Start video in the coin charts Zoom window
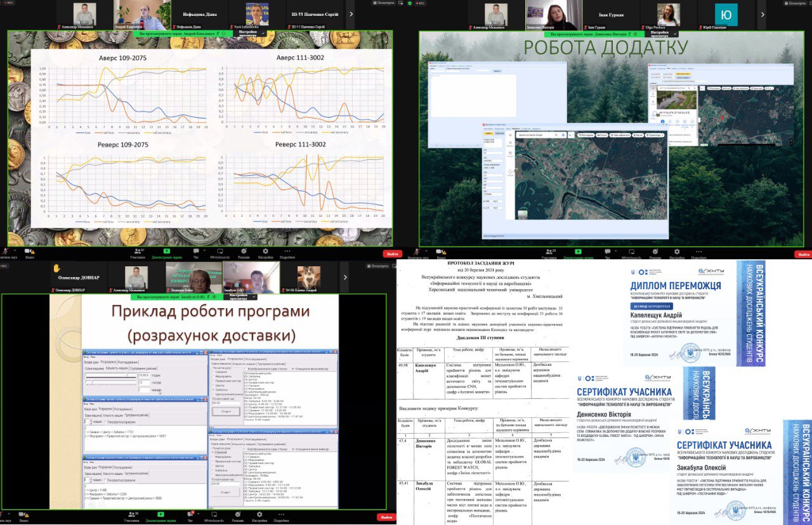This screenshot has width=812, height=525. point(29,252)
